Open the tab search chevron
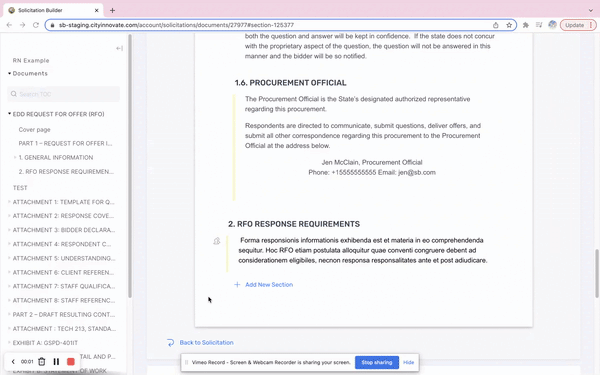 591,10
